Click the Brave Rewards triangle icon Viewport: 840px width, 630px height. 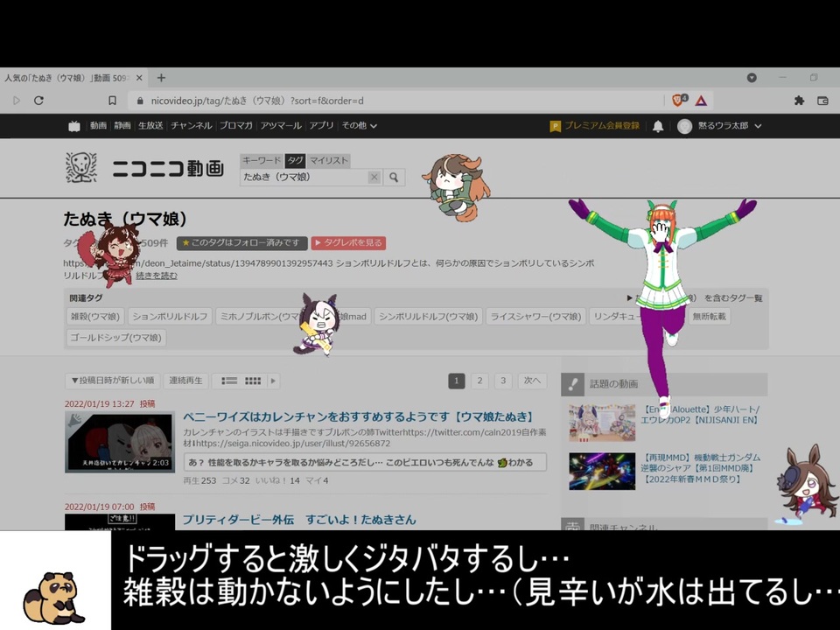coord(701,101)
